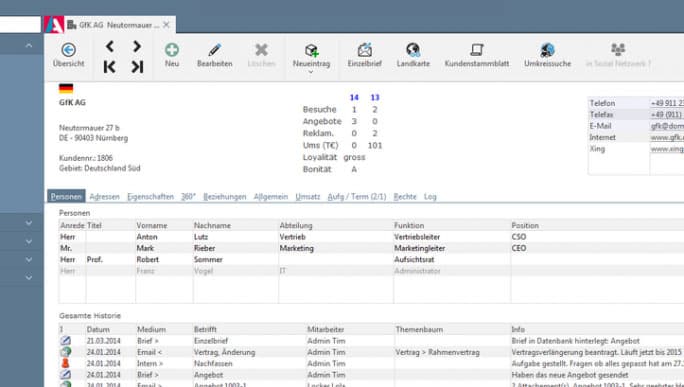Open the Log tab
The image size is (684, 387).
point(430,197)
